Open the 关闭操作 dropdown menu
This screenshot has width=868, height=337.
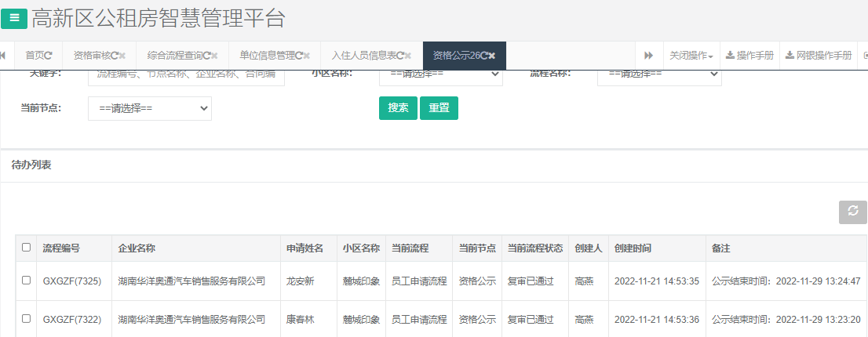click(x=691, y=56)
